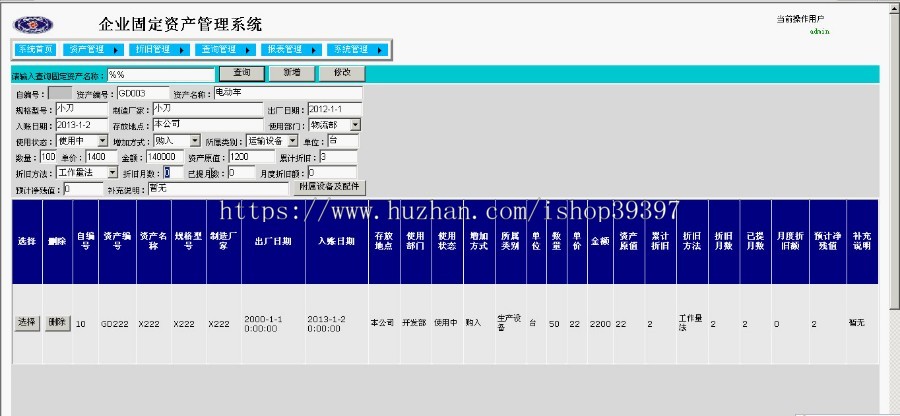Viewport: 900px width, 416px height.
Task: Open the 资产管理 menu
Action: (x=93, y=50)
